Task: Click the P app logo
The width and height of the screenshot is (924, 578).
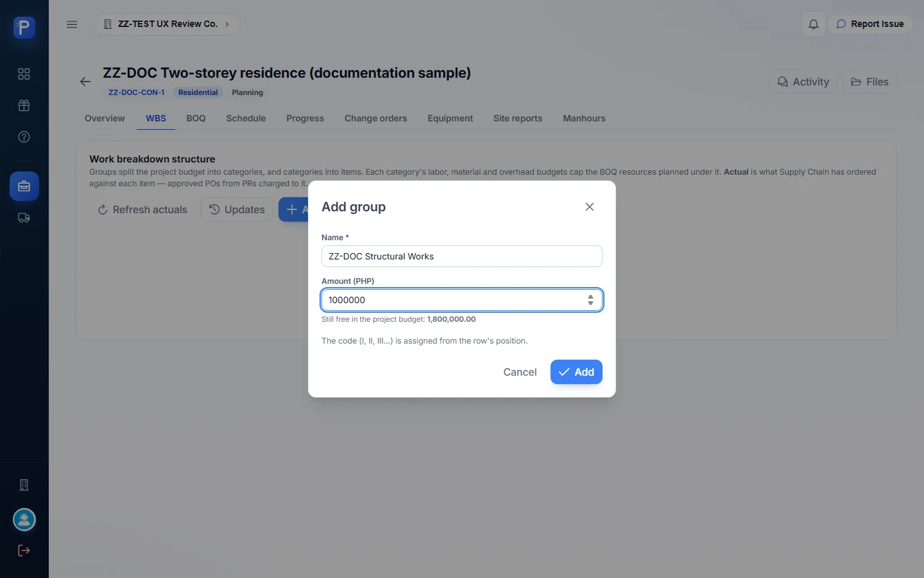Action: [24, 28]
